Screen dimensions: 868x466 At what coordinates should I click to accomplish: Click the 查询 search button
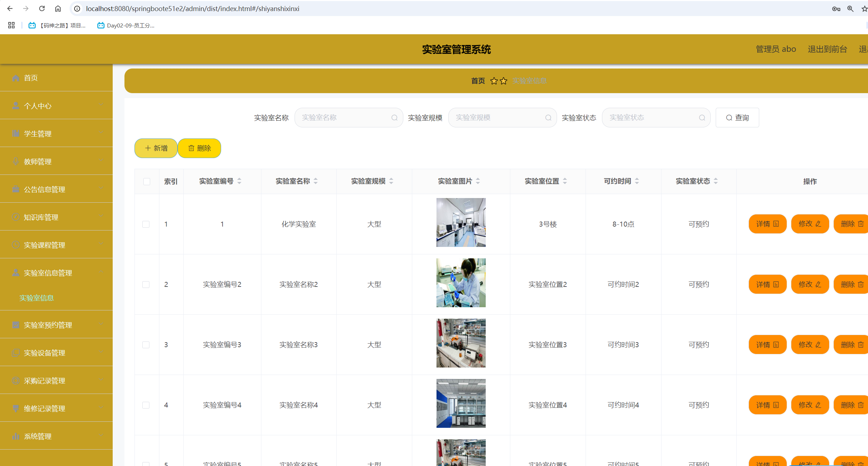pos(737,118)
